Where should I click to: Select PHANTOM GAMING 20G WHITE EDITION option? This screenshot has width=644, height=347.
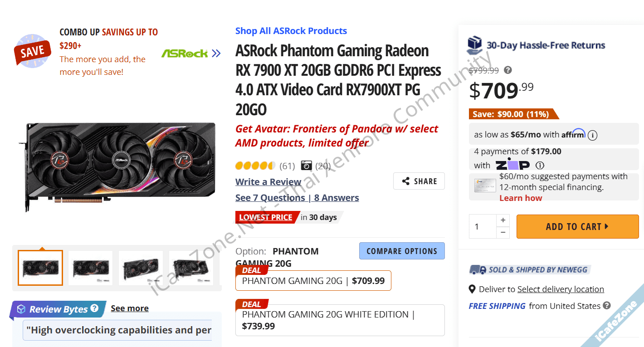(340, 320)
